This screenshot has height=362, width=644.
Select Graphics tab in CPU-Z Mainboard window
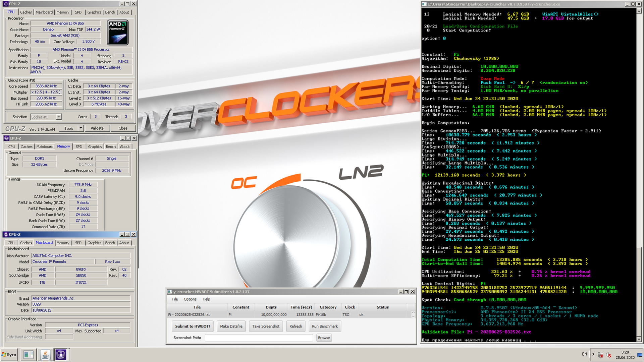[94, 243]
